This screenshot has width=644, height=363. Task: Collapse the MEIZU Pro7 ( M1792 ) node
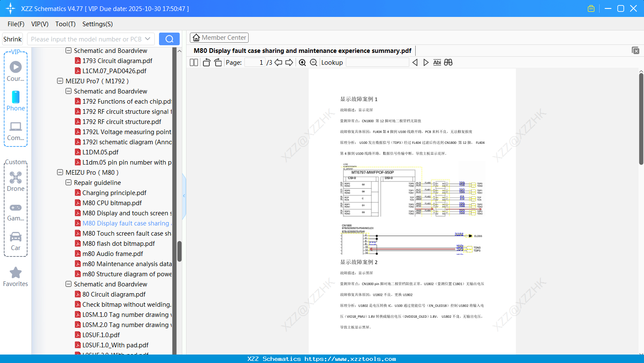(x=60, y=81)
